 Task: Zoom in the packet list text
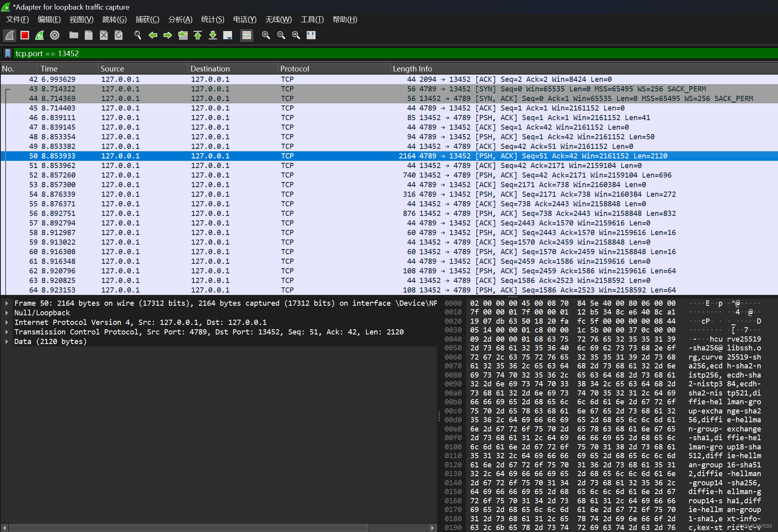pyautogui.click(x=266, y=35)
